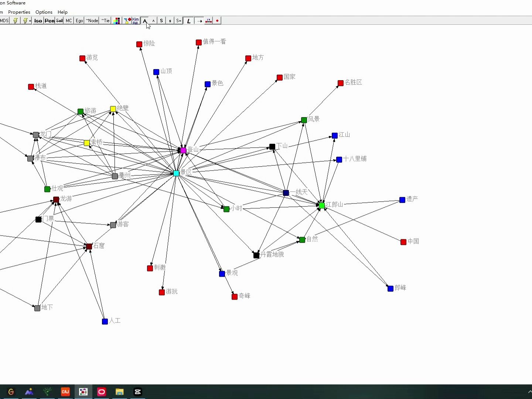This screenshot has height=399, width=532.
Task: Click the gray 游客 node
Action: pos(113,225)
